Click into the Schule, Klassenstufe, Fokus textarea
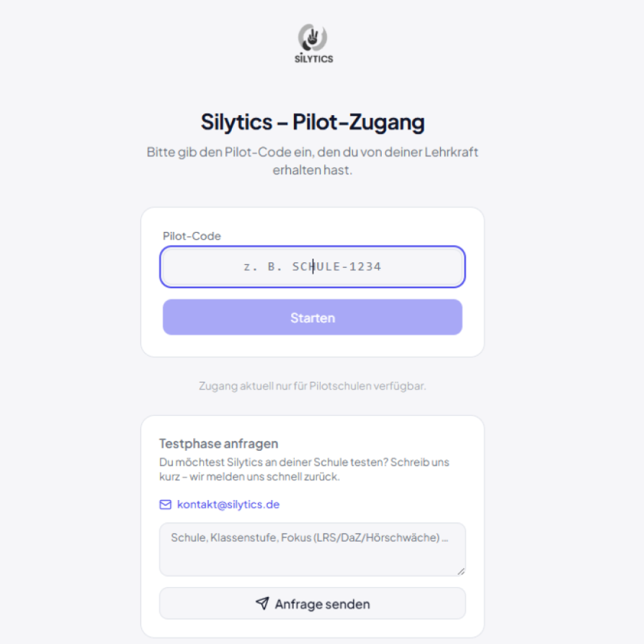 (x=311, y=549)
